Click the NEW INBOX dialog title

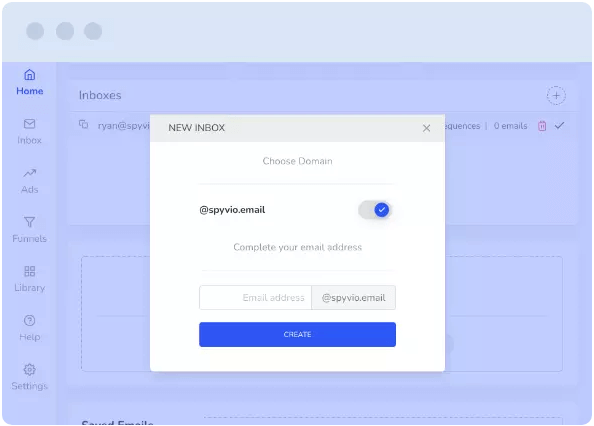pos(197,128)
